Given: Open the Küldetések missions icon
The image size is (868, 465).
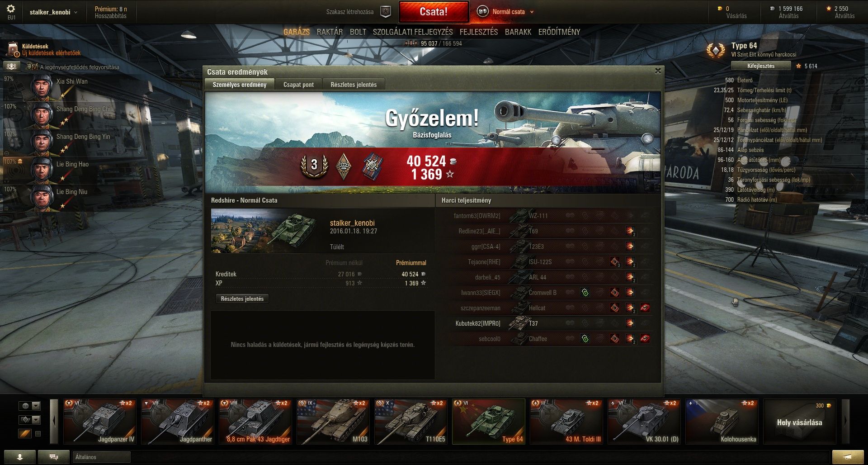Looking at the screenshot, I should (x=13, y=49).
